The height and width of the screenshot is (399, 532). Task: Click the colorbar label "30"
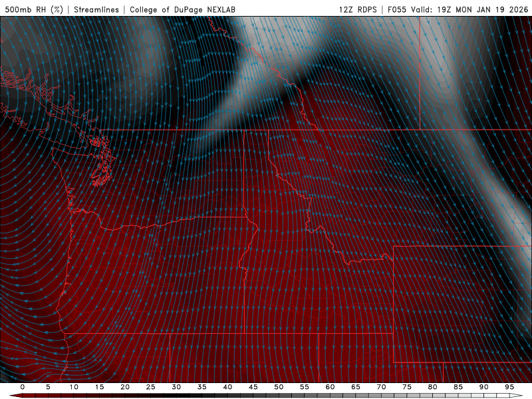(x=176, y=387)
